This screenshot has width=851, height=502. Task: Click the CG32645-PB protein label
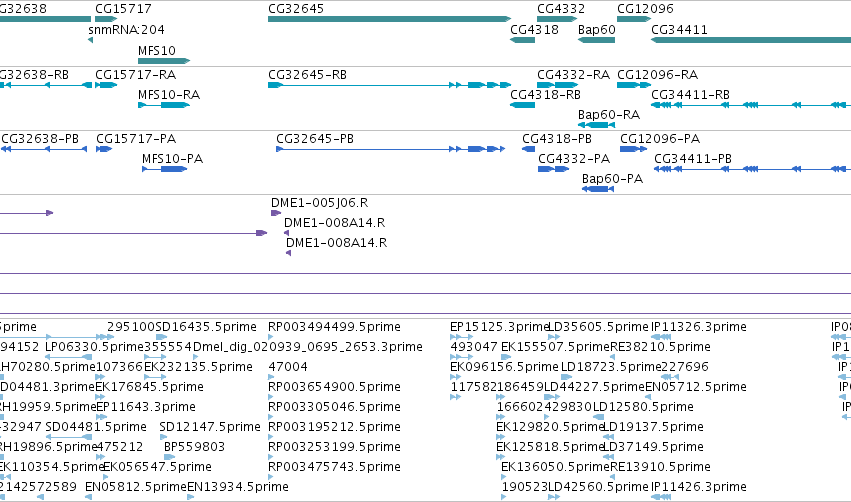(315, 138)
